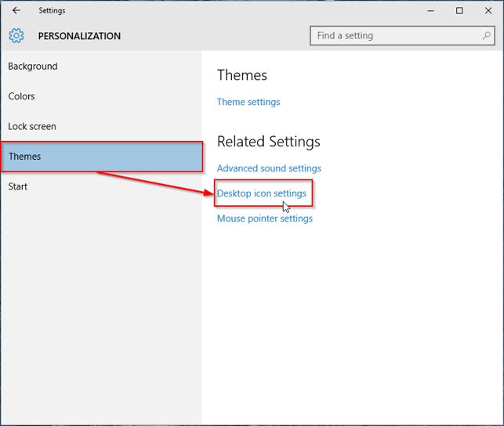Focus the Find a setting field
This screenshot has width=504, height=426.
(396, 35)
